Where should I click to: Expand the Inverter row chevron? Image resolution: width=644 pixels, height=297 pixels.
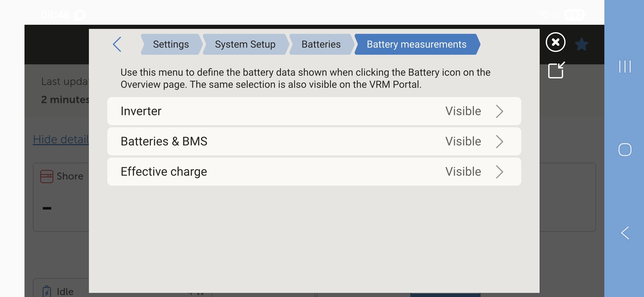click(x=500, y=111)
